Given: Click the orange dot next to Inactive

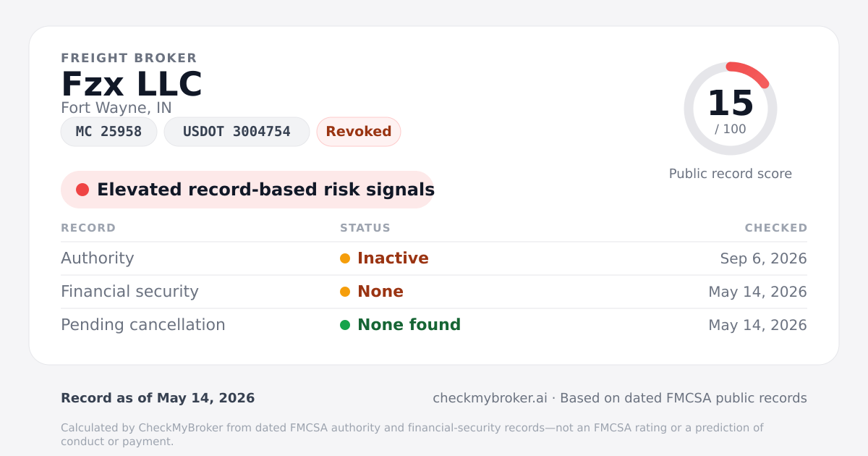Looking at the screenshot, I should click(x=345, y=258).
